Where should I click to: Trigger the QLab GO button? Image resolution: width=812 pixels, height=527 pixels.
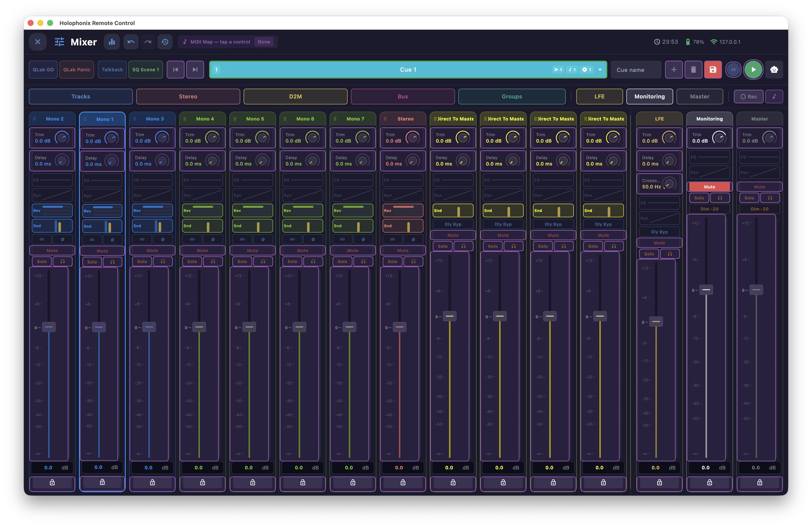click(x=43, y=70)
